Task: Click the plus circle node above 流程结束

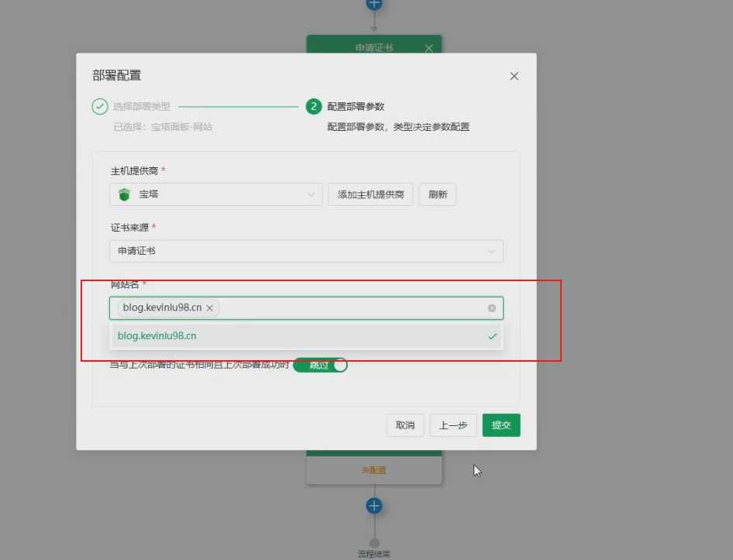Action: tap(374, 505)
